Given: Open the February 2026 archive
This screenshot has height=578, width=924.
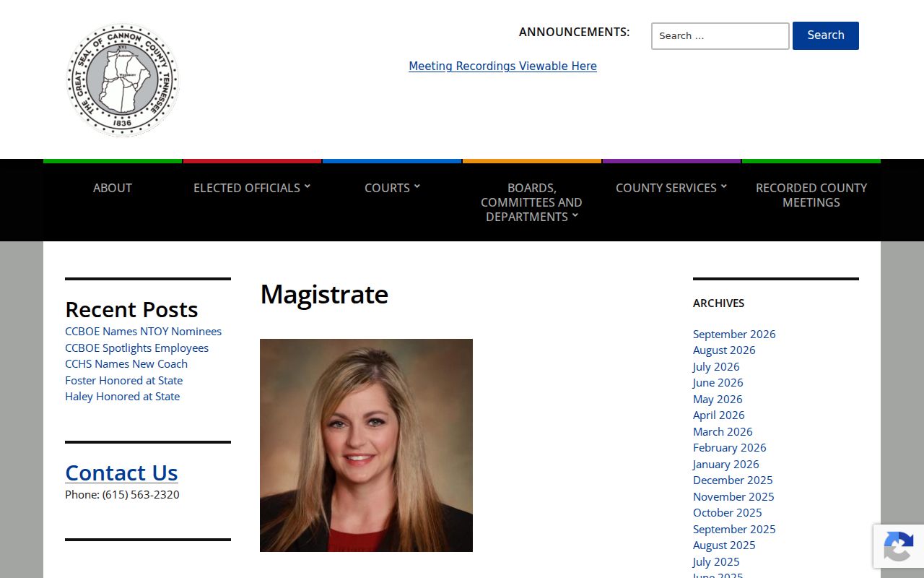Looking at the screenshot, I should [730, 448].
